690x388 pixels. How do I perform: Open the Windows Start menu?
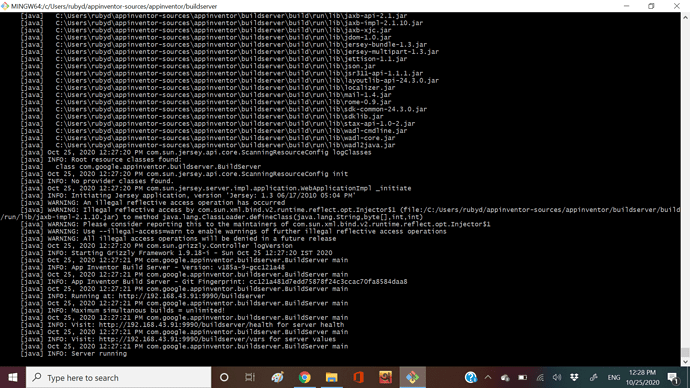click(x=13, y=377)
